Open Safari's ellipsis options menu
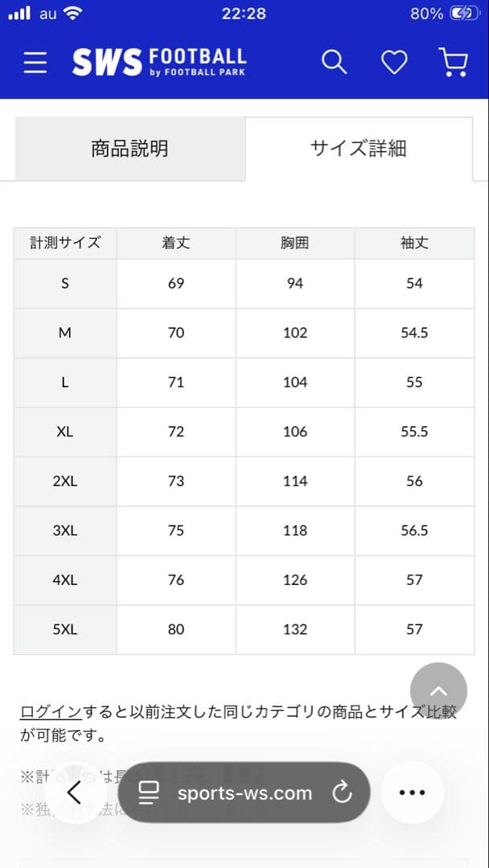 tap(412, 792)
